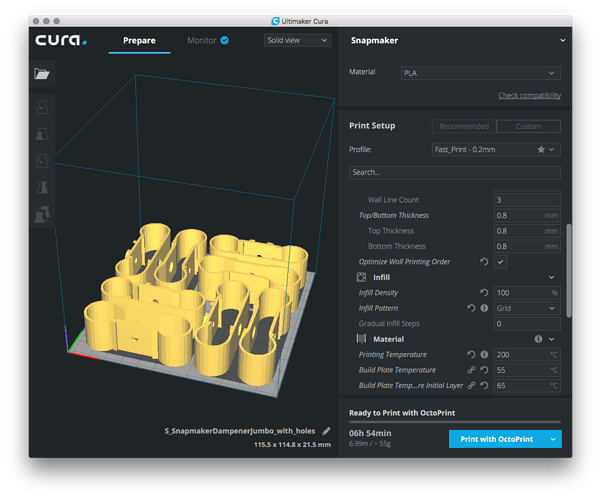The image size is (601, 499).
Task: Click the print time 06h 54min
Action: click(370, 433)
